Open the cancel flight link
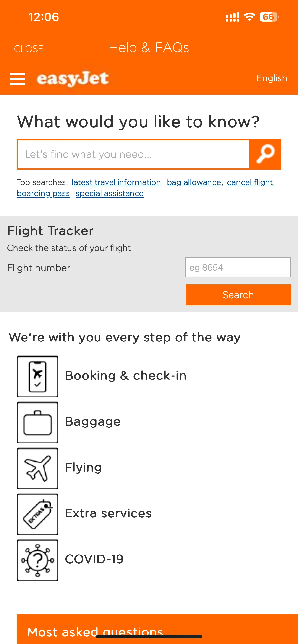 pyautogui.click(x=250, y=182)
